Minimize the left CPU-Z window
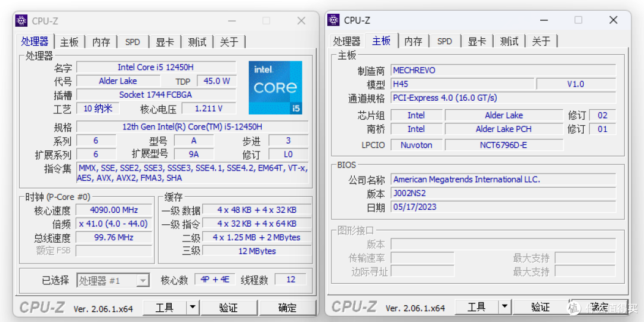The height and width of the screenshot is (322, 644). tap(231, 20)
